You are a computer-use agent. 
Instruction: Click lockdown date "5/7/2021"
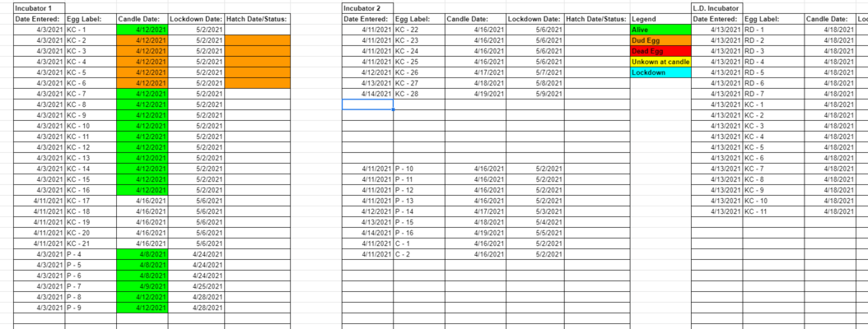(535, 72)
